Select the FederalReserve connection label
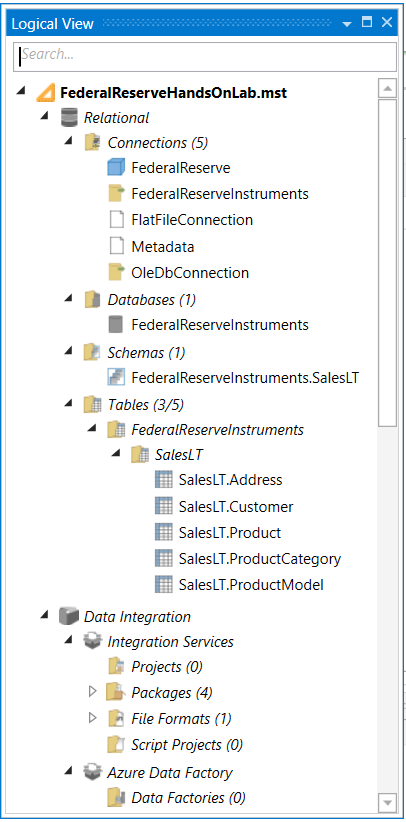The height and width of the screenshot is (822, 406). pos(180,168)
